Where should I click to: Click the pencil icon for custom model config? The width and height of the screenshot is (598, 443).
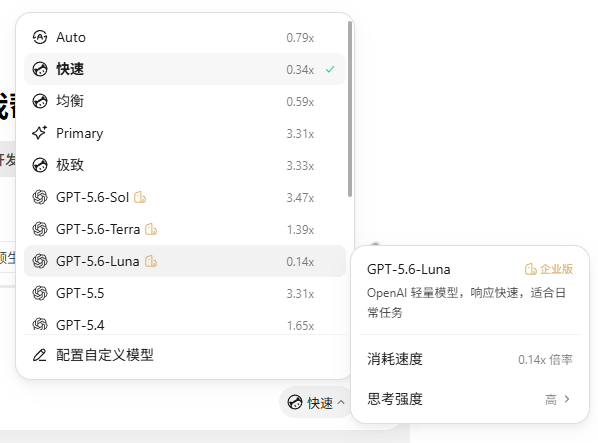pyautogui.click(x=40, y=355)
